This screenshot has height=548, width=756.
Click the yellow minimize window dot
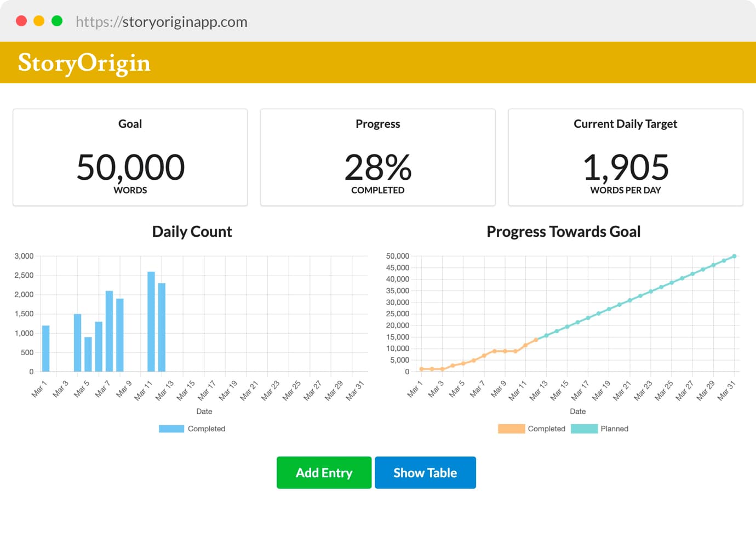pyautogui.click(x=39, y=21)
